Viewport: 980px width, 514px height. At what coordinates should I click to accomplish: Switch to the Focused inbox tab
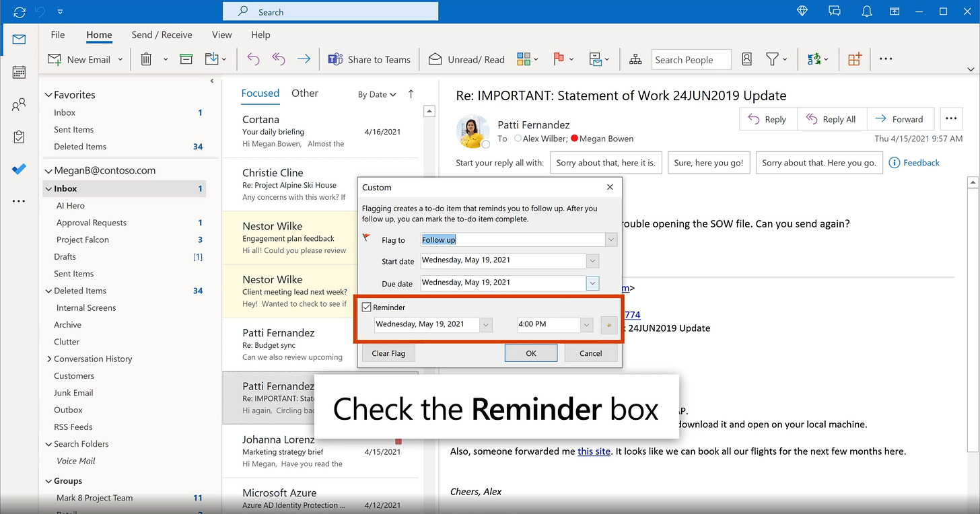(260, 94)
